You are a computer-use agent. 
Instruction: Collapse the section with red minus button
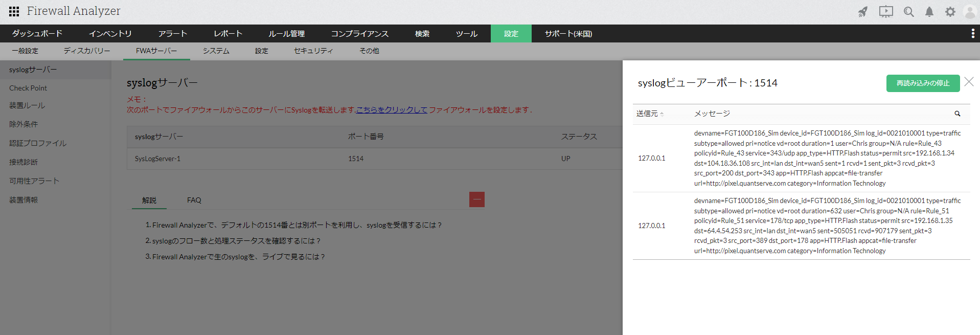476,199
